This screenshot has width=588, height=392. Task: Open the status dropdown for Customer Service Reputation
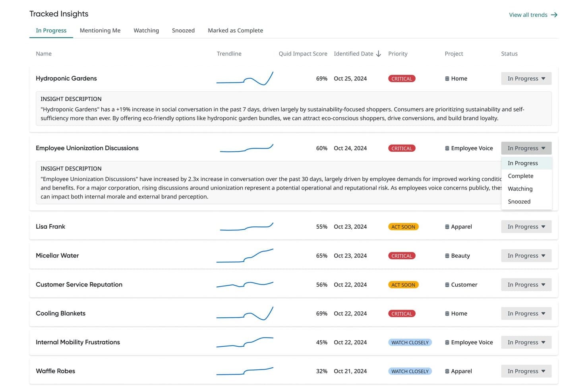(x=526, y=285)
